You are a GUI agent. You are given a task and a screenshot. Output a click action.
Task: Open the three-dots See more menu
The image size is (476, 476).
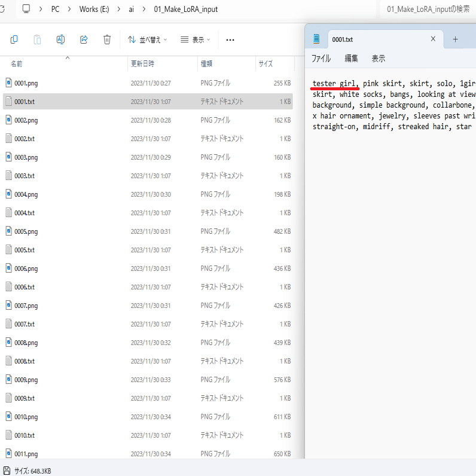tap(230, 40)
